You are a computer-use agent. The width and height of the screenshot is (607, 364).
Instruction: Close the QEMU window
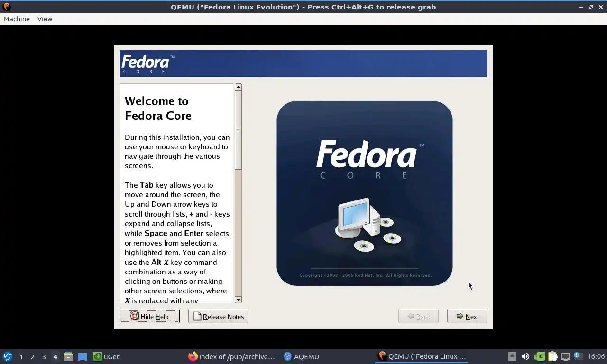[x=600, y=7]
